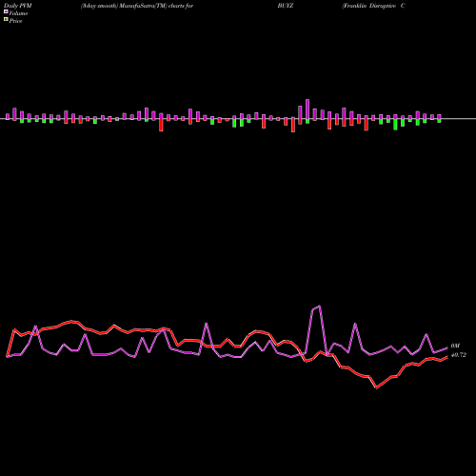This screenshot has height=476, width=476.
Task: Select the Price legend label
Action: [15, 21]
